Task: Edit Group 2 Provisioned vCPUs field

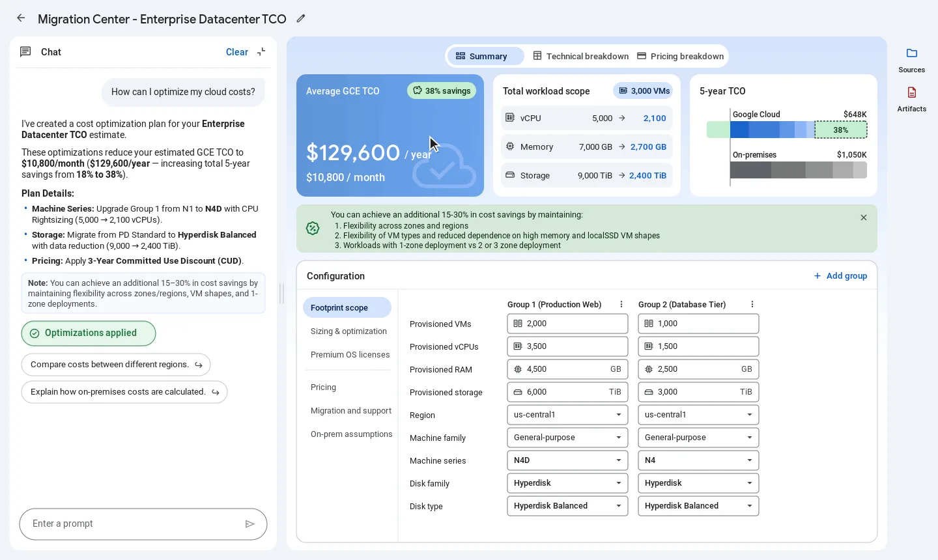Action: pyautogui.click(x=698, y=346)
